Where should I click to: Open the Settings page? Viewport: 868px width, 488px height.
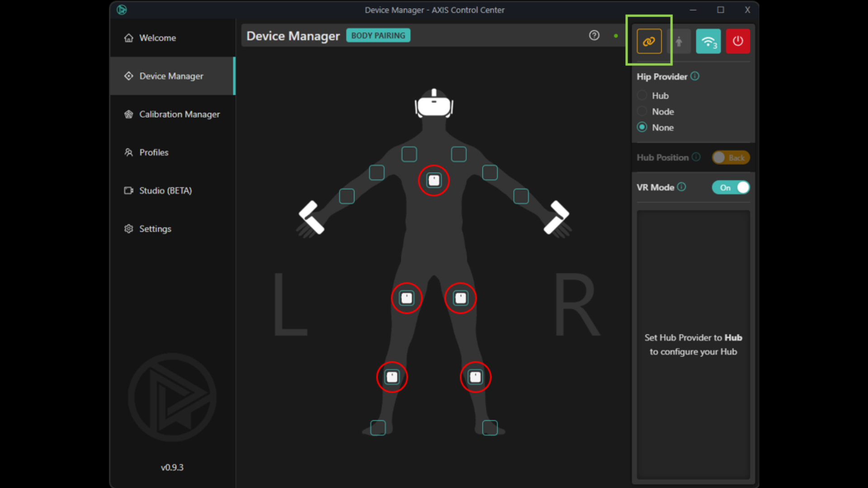click(155, 229)
